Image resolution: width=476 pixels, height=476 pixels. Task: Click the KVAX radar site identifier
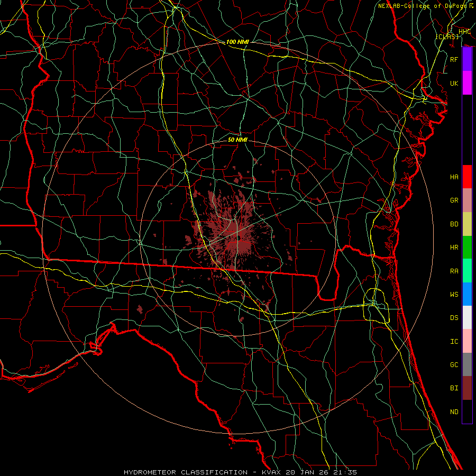pyautogui.click(x=272, y=472)
